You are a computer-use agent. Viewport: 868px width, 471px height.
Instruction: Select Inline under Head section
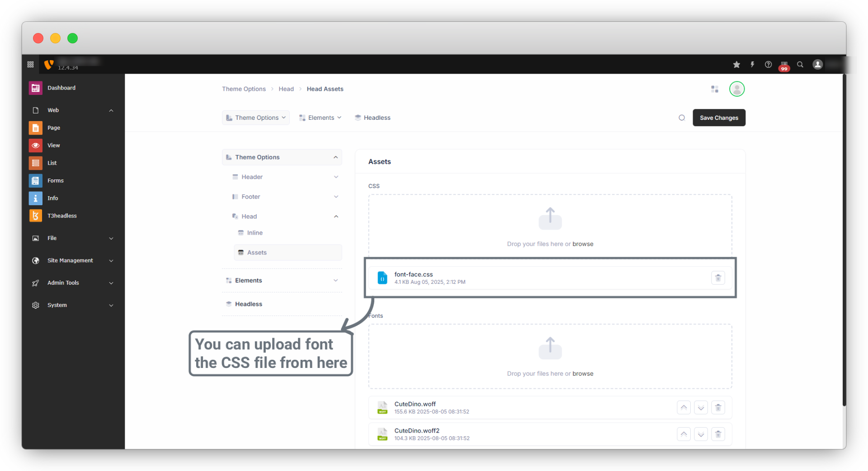click(x=255, y=233)
